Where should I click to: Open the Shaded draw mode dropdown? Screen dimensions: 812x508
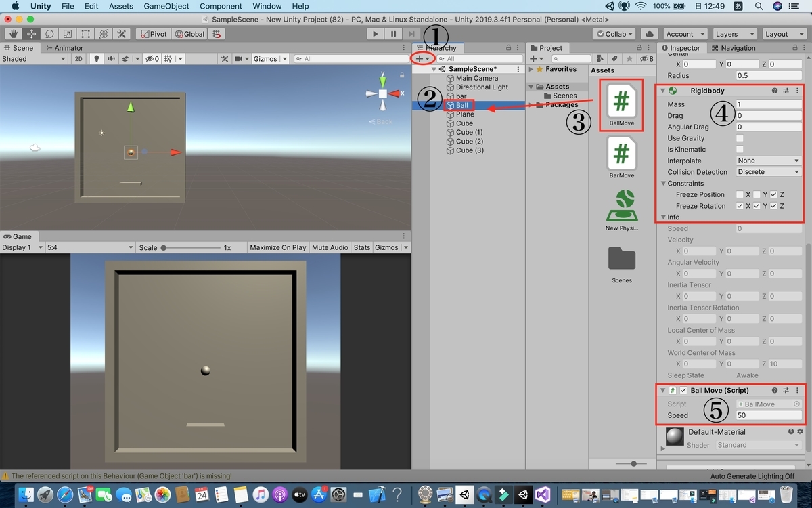point(34,59)
